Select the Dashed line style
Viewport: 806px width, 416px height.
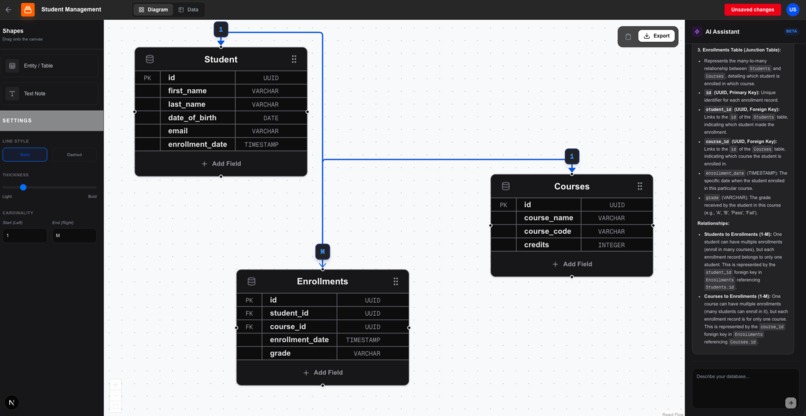tap(74, 155)
